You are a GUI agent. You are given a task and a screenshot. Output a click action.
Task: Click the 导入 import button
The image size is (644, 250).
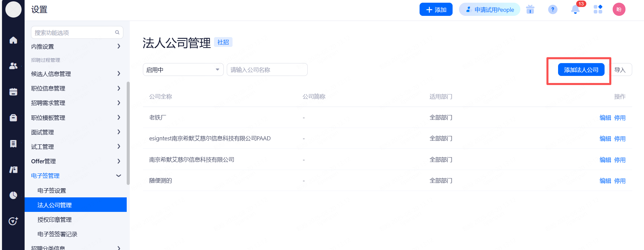point(620,70)
